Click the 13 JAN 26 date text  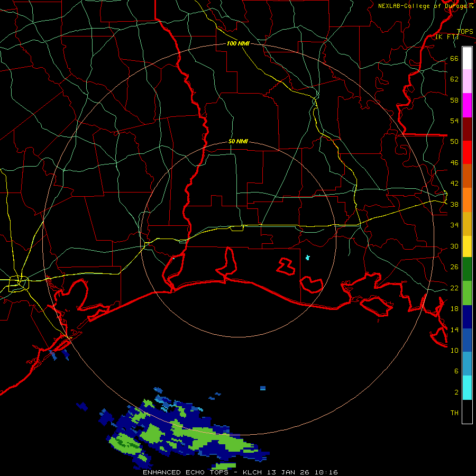click(x=290, y=472)
